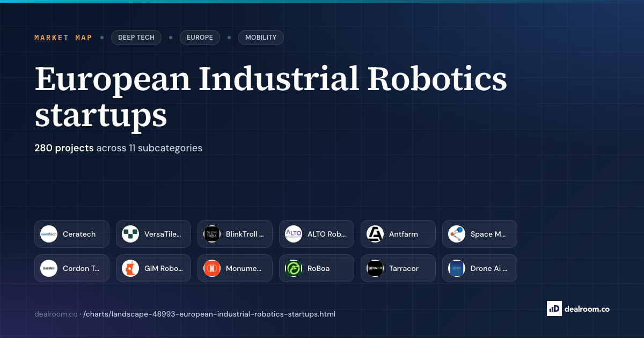Open the Drone Ai company name
Screen dimensions: 644x338
pos(489,268)
